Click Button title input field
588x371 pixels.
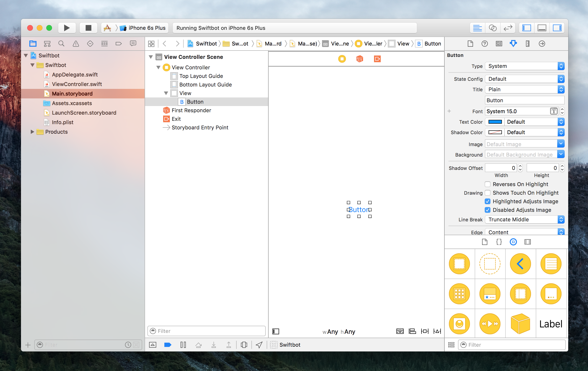click(524, 100)
